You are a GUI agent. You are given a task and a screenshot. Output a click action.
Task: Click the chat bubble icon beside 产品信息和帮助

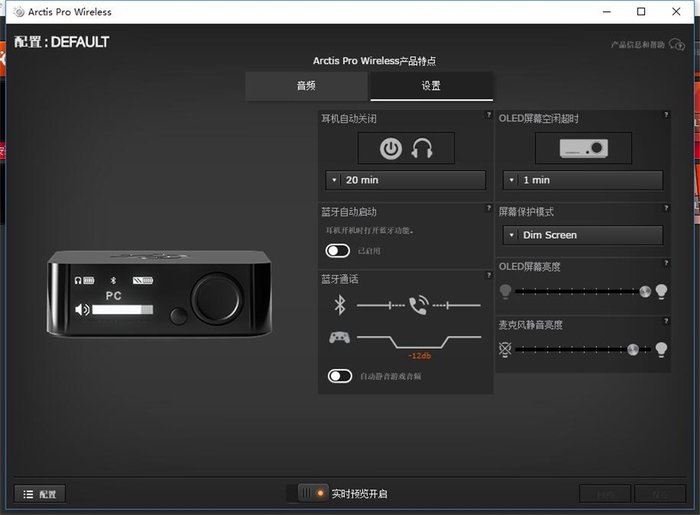(x=677, y=45)
